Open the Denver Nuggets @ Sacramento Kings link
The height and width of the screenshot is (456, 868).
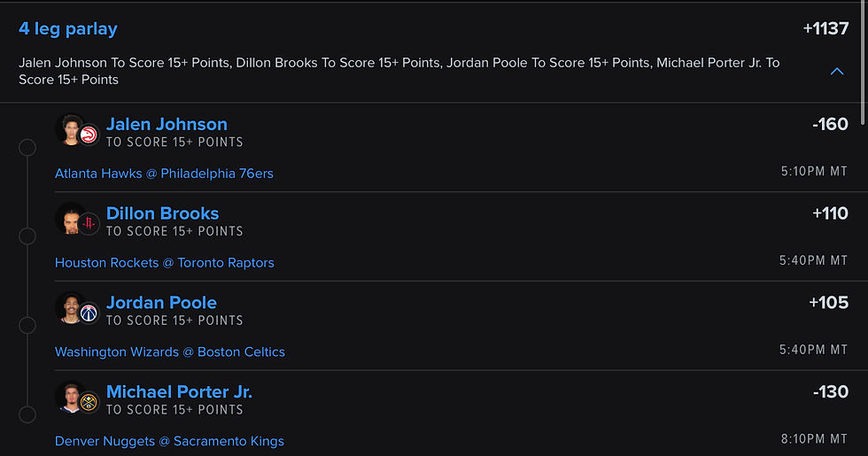[x=169, y=441]
